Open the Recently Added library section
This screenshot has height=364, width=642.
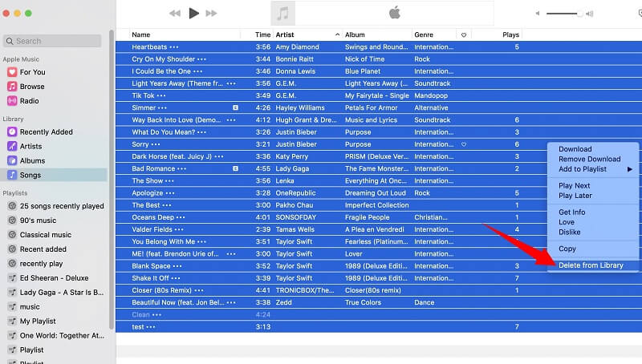point(46,132)
